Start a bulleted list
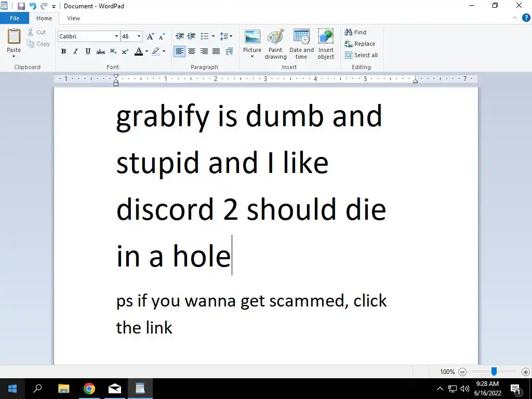 click(x=205, y=36)
